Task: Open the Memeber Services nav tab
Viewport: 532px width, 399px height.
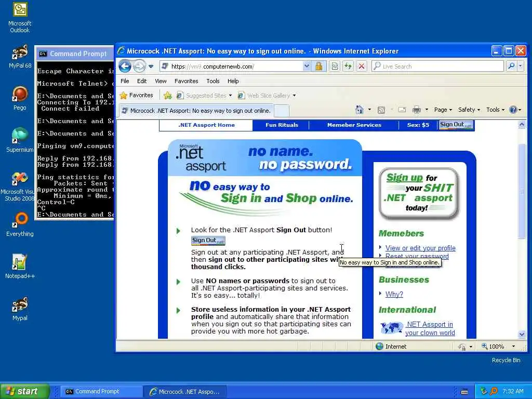Action: [x=354, y=125]
